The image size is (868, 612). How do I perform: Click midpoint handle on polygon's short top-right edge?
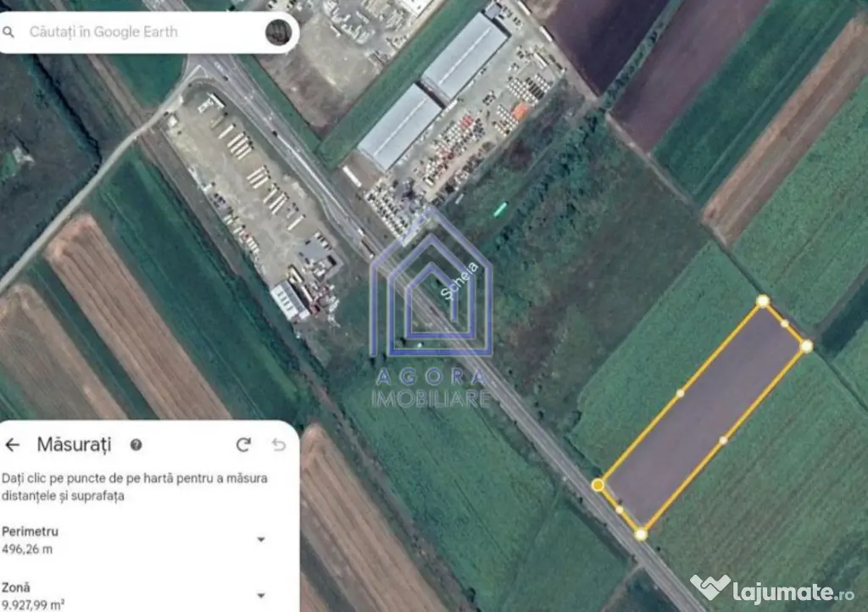point(785,323)
